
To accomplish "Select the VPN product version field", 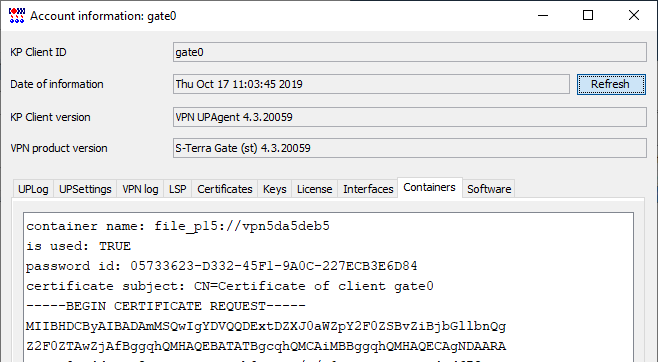I will point(410,148).
